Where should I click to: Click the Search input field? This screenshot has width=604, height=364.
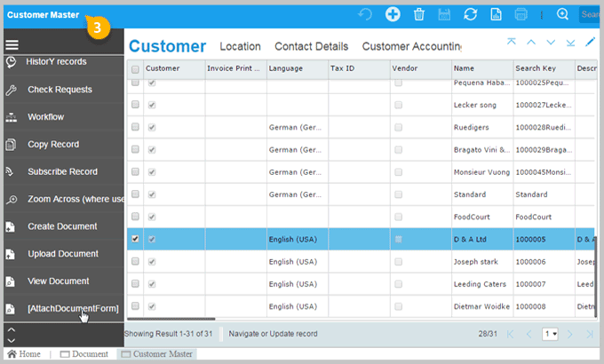590,14
